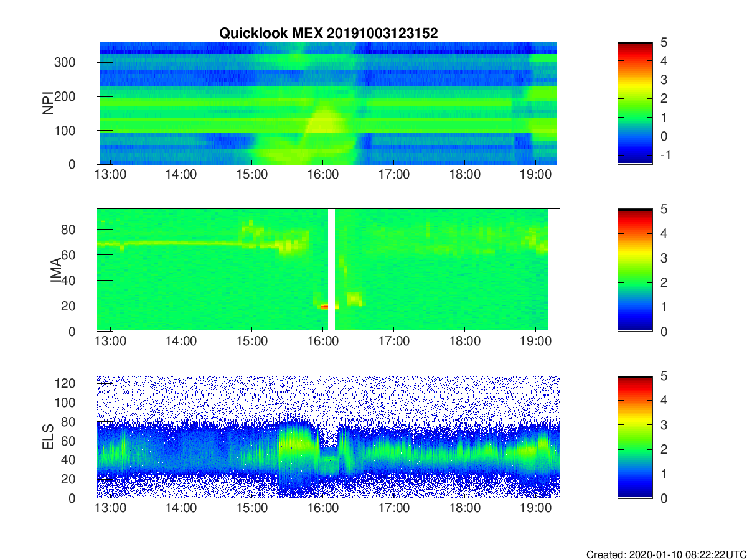The width and height of the screenshot is (747, 560).
Task: Click the NPI spectrogram plot
Action: pos(328,103)
